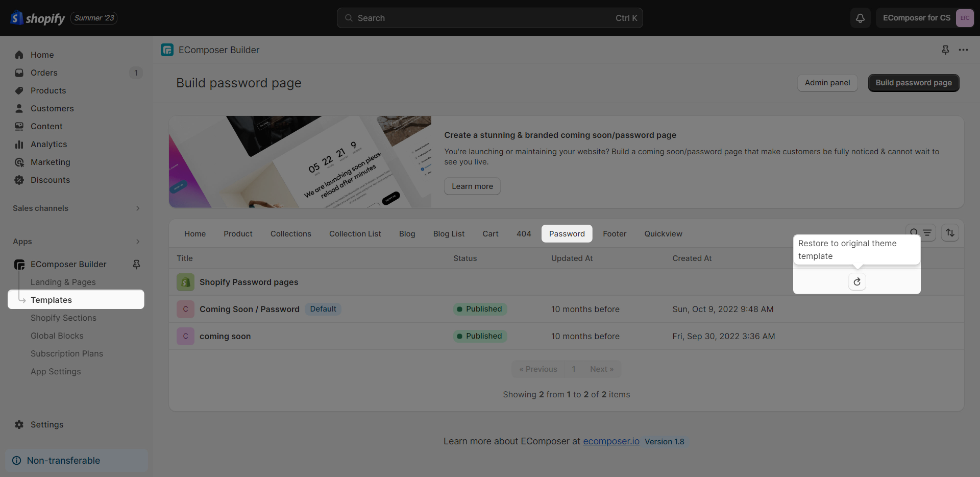The height and width of the screenshot is (477, 980).
Task: Pin the app using the header pin icon
Action: [945, 50]
